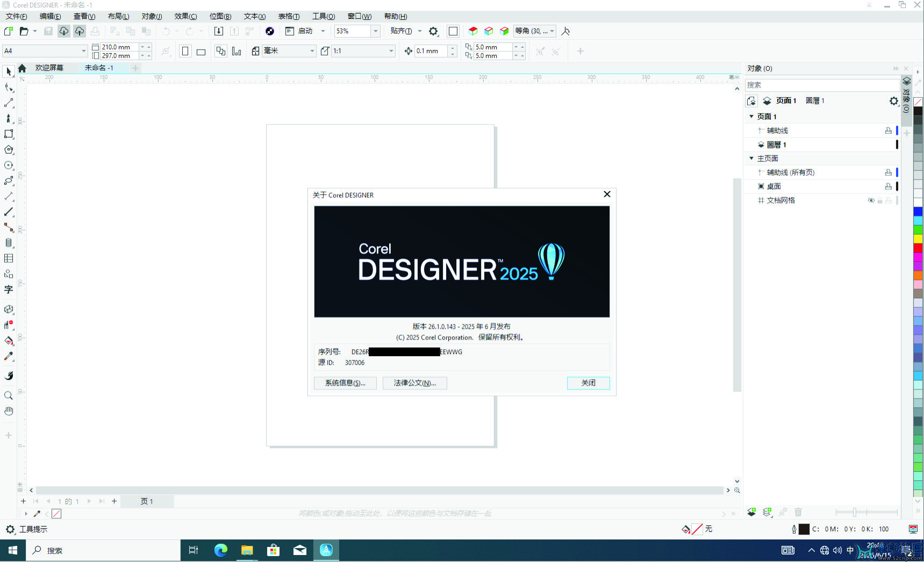Click the Save icon in toolbar
This screenshot has width=924, height=562.
pyautogui.click(x=48, y=31)
